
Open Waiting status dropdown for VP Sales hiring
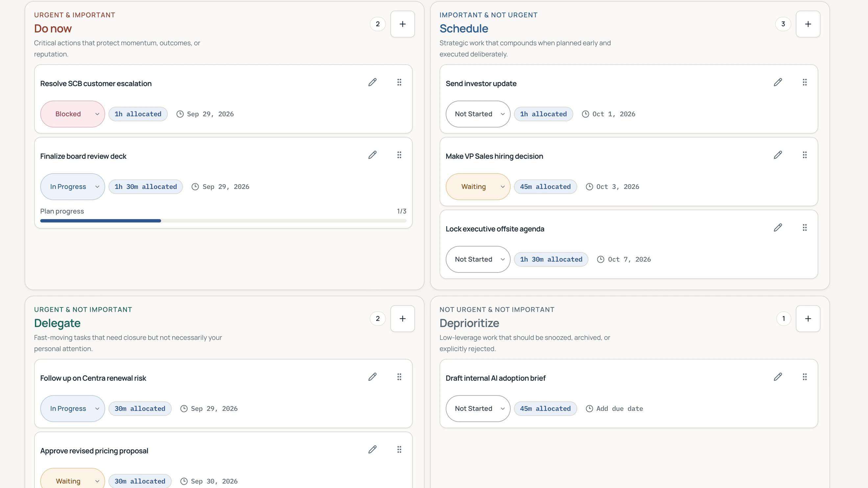coord(478,187)
